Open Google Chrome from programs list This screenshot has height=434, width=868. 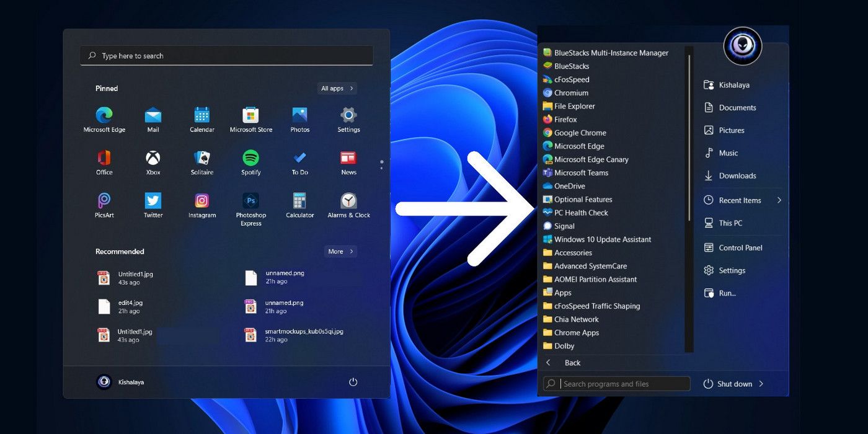pos(580,133)
